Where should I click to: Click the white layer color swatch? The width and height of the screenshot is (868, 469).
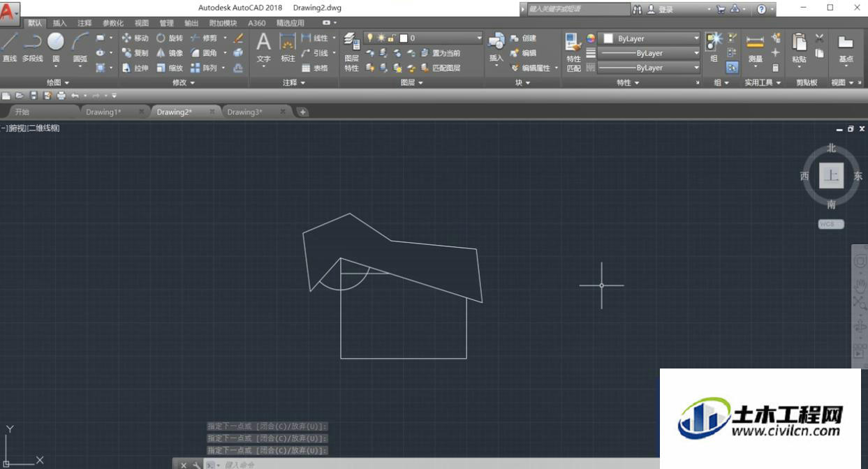[403, 38]
